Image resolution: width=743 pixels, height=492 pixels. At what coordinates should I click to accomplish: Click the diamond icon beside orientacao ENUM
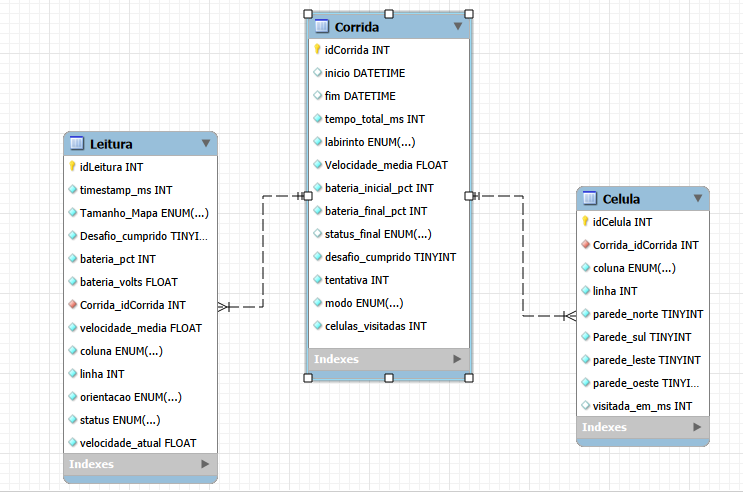pyautogui.click(x=72, y=396)
